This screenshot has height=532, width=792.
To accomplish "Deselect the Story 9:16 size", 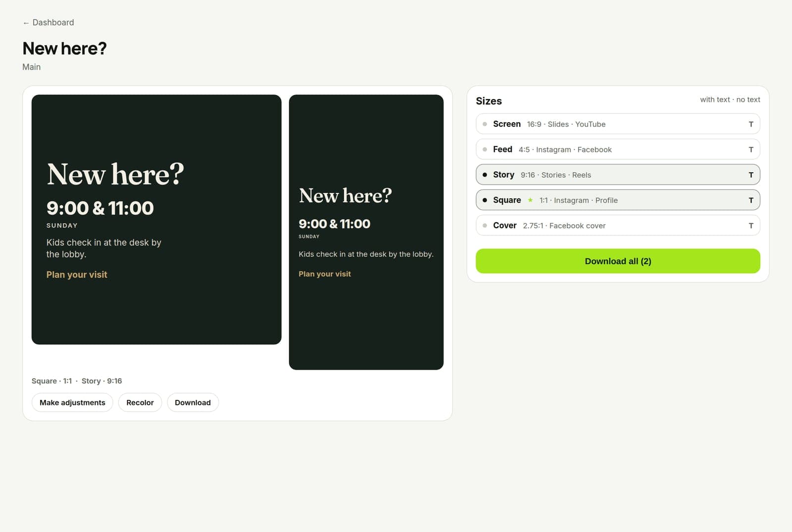I will tap(618, 175).
